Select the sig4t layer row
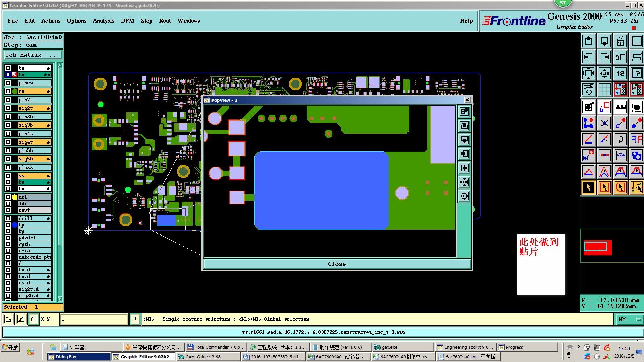 click(34, 142)
